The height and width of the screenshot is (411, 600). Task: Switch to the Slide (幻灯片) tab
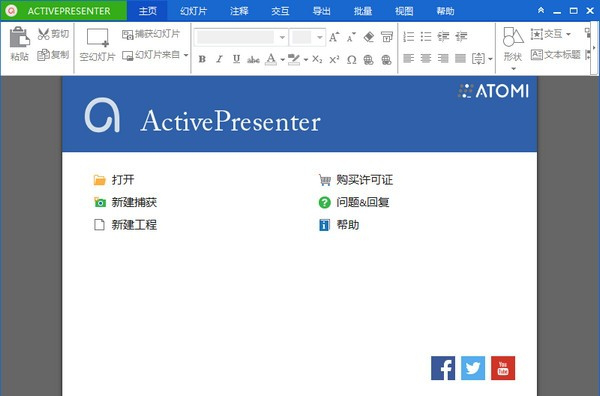pyautogui.click(x=193, y=11)
